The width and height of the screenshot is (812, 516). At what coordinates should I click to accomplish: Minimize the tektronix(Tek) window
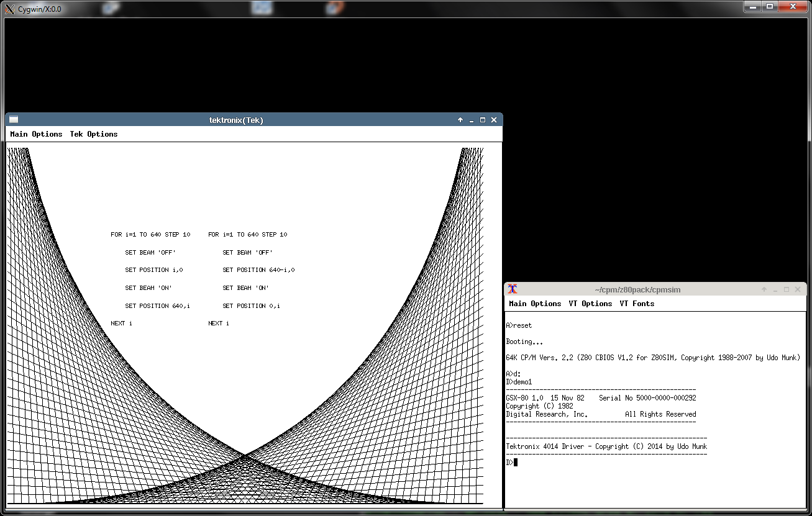pos(472,120)
